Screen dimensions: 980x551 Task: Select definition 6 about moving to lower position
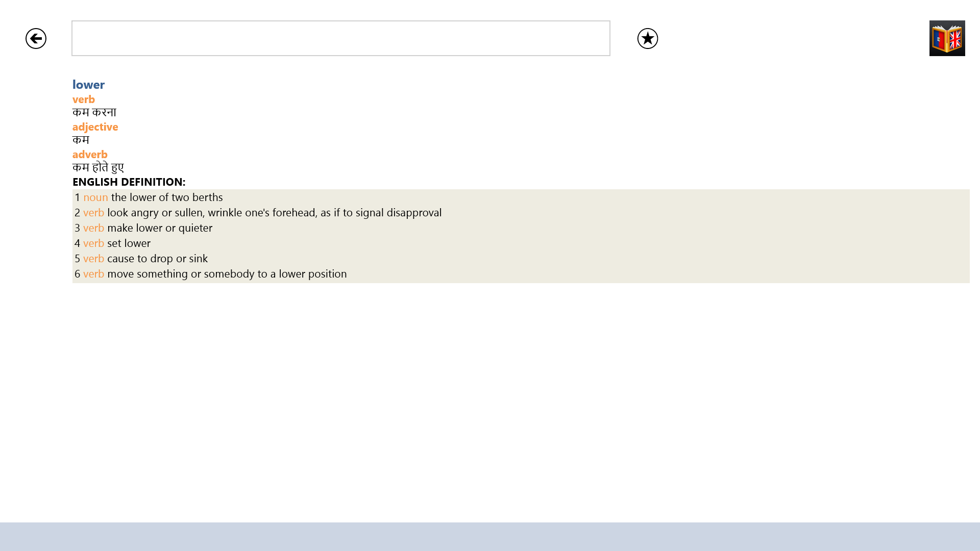(227, 274)
